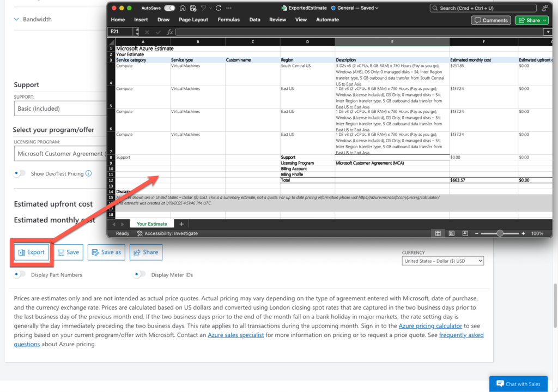Click the fx insert function icon
This screenshot has width=558, height=392.
tap(170, 32)
